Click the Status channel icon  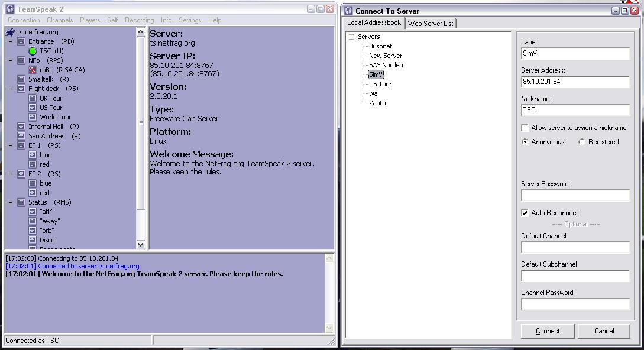(21, 202)
